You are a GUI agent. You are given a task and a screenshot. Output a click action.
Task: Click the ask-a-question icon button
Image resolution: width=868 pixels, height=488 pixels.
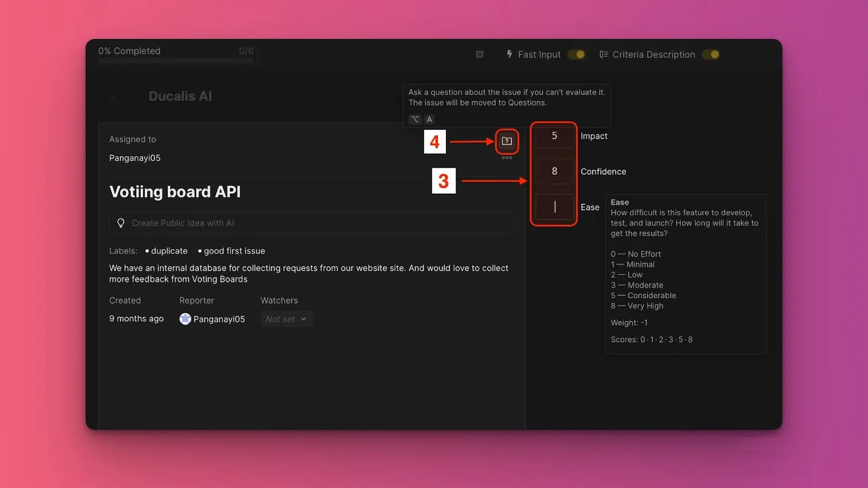(507, 141)
